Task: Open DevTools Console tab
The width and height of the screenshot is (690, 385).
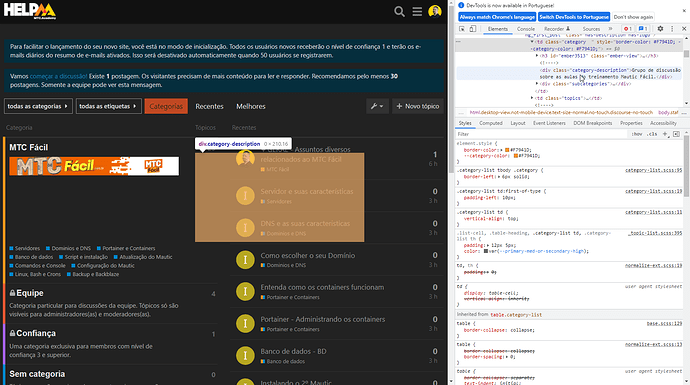Action: pyautogui.click(x=525, y=29)
